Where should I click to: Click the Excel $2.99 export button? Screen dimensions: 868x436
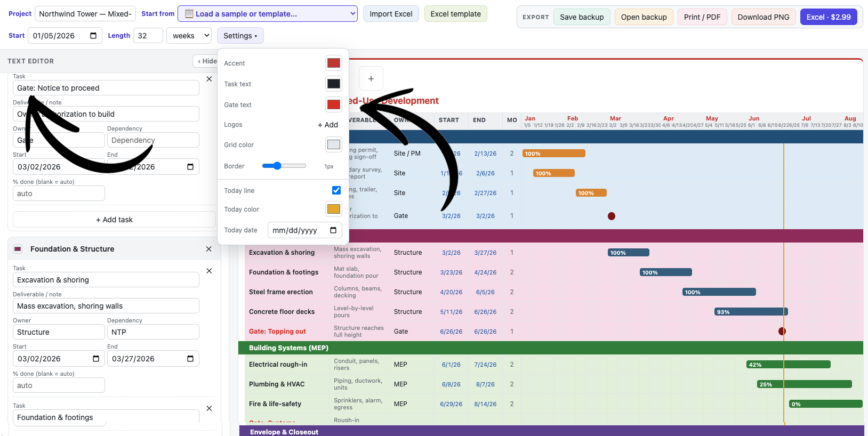829,17
